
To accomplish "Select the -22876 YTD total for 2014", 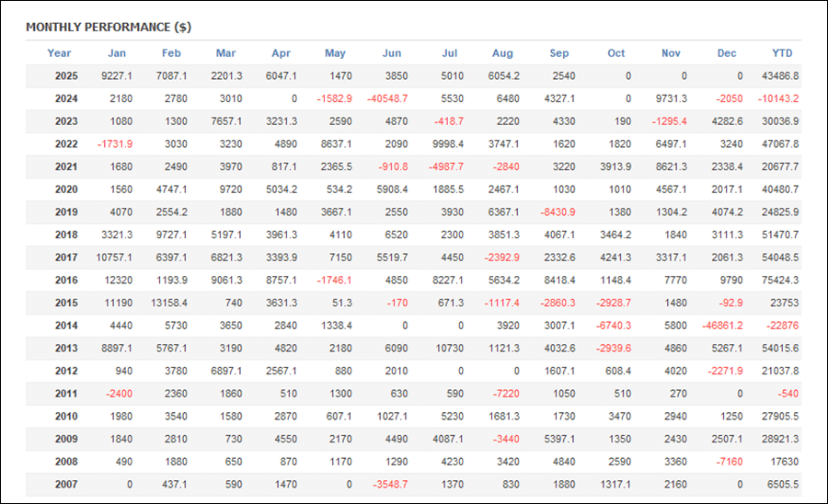I will click(781, 326).
